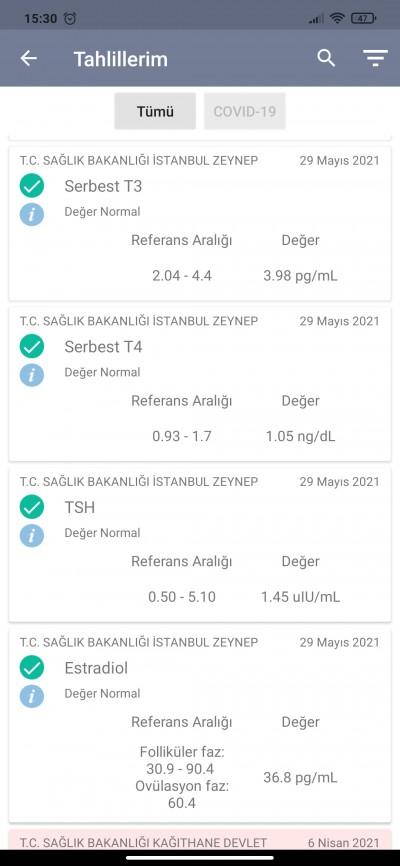Open the Serbest T3 result title
The image size is (400, 866).
(103, 186)
